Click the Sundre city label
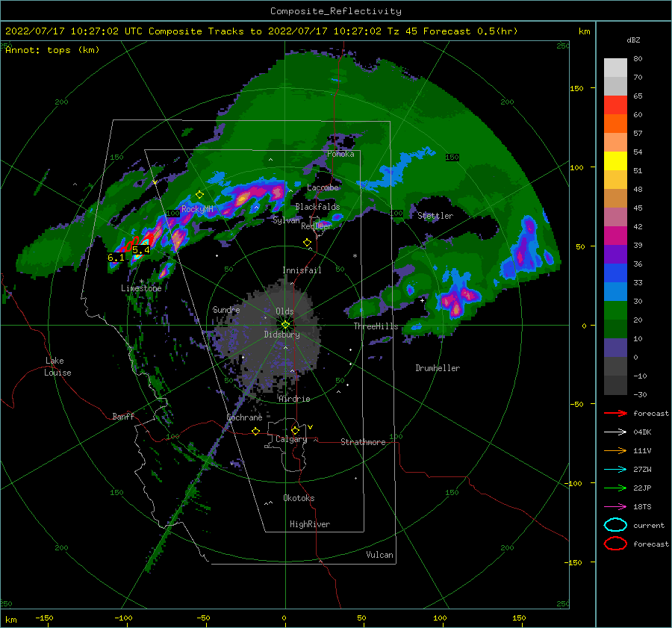672x628 pixels. coord(226,310)
